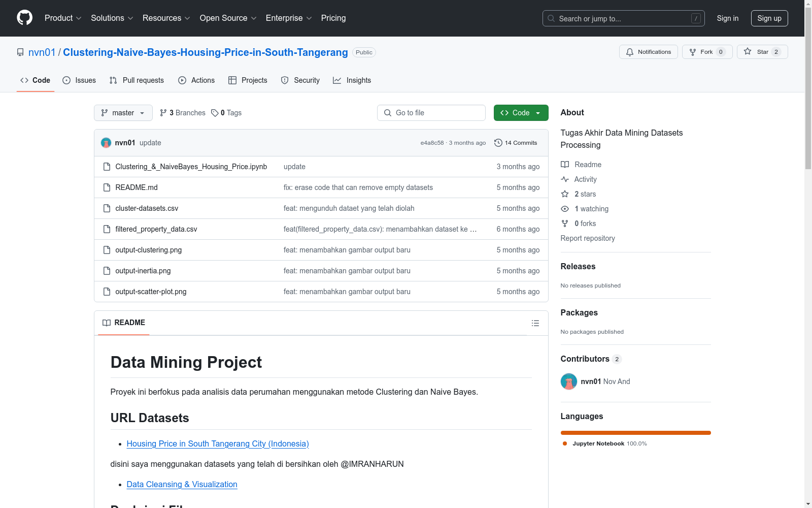Click the star icon beside 2 stars

click(x=565, y=194)
